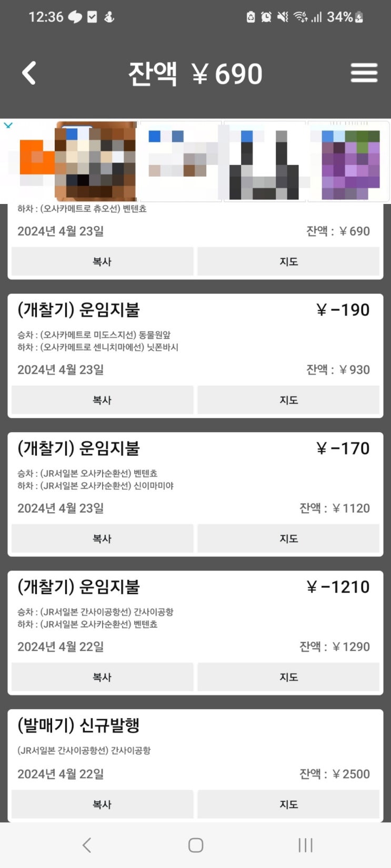
Task: Tap the alarm icon in status bar
Action: pos(266,17)
